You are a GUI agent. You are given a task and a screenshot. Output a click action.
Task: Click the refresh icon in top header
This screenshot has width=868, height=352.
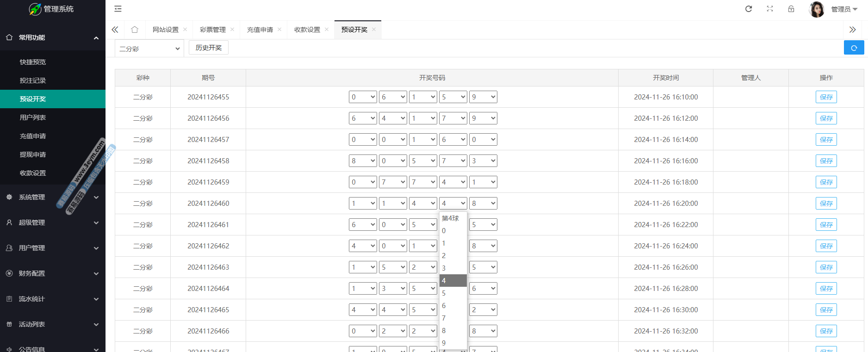(x=748, y=9)
